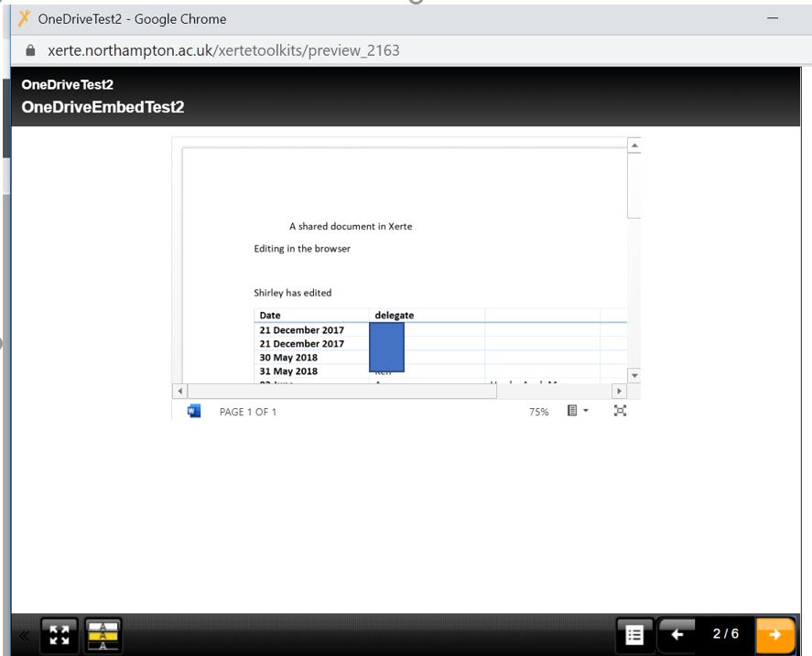Minimize the Chrome window

coord(773,18)
